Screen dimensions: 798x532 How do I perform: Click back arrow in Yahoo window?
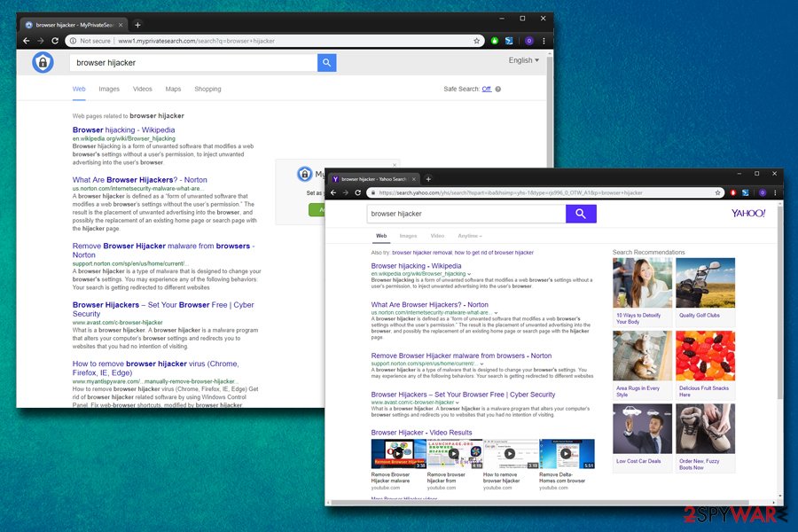333,193
